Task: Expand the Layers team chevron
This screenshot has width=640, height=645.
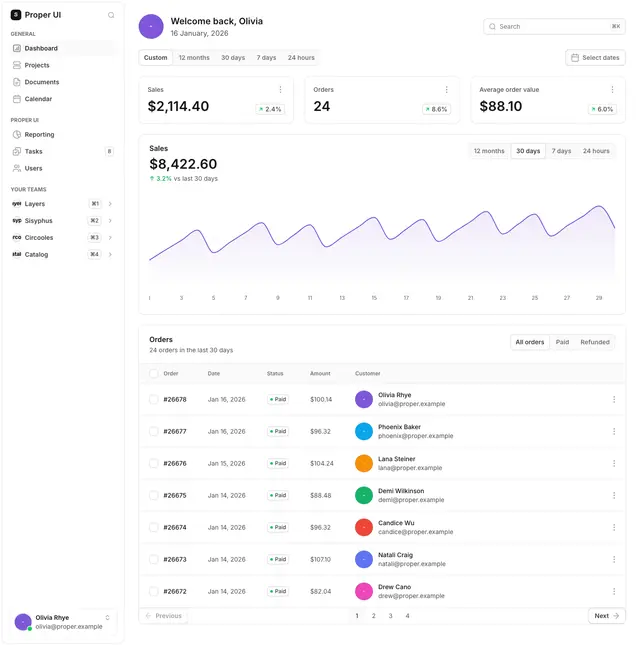Action: coord(110,204)
